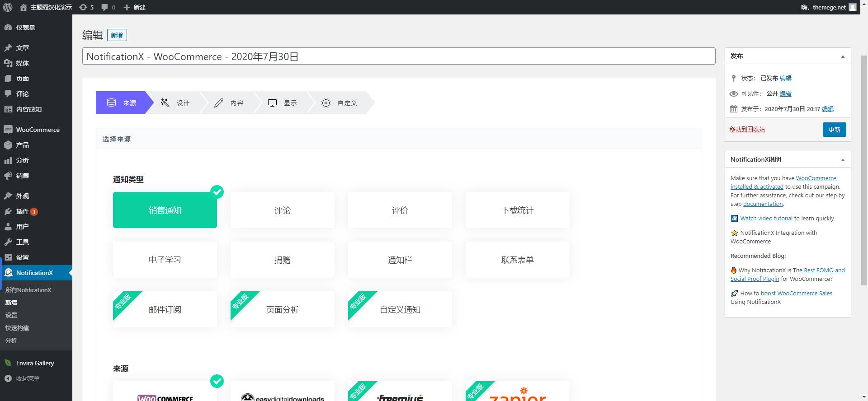
Task: Open the 产品 products menu
Action: click(x=36, y=145)
